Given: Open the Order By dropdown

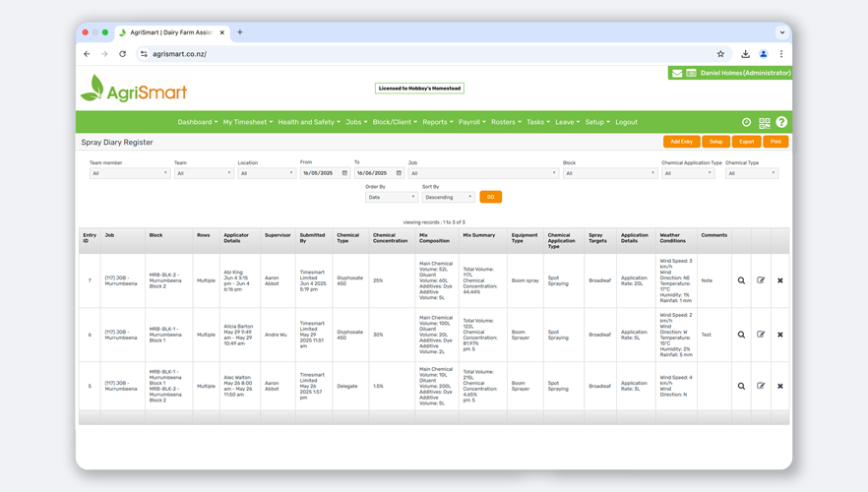Looking at the screenshot, I should (391, 197).
